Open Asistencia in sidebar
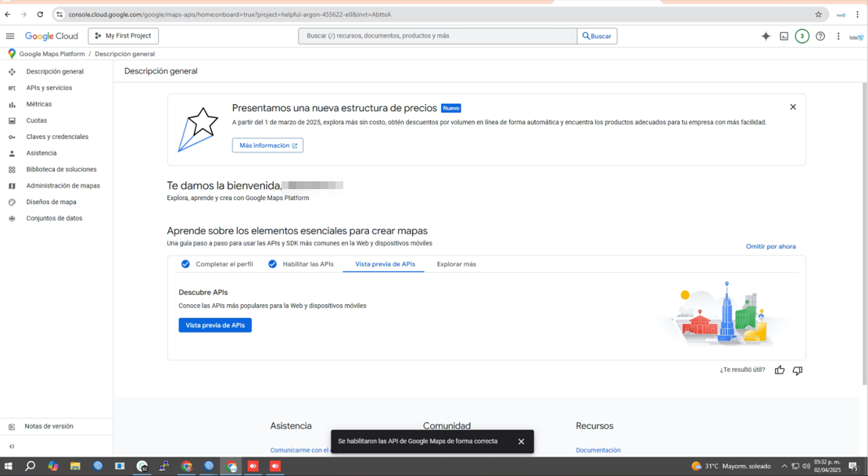Viewport: 868px width, 476px height. pyautogui.click(x=41, y=153)
